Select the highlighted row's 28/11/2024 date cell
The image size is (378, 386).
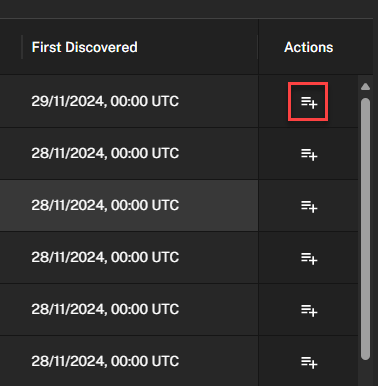coord(105,205)
